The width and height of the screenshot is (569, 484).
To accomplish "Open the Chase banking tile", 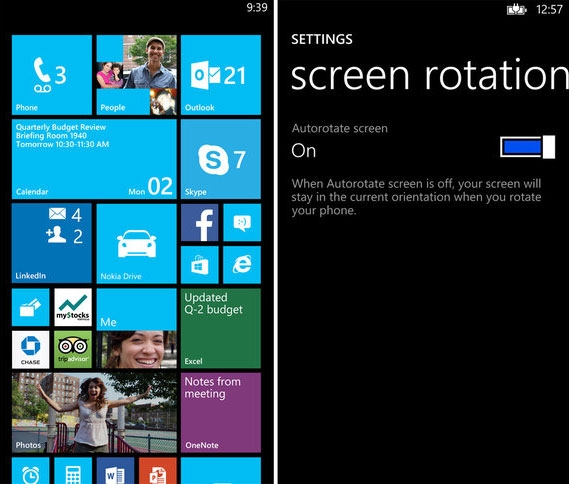I will 30,349.
